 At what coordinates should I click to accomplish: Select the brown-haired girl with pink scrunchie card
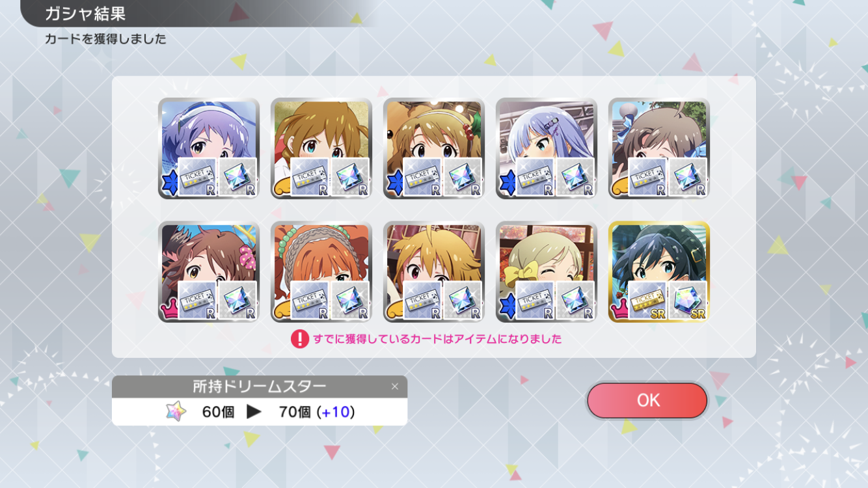[209, 272]
